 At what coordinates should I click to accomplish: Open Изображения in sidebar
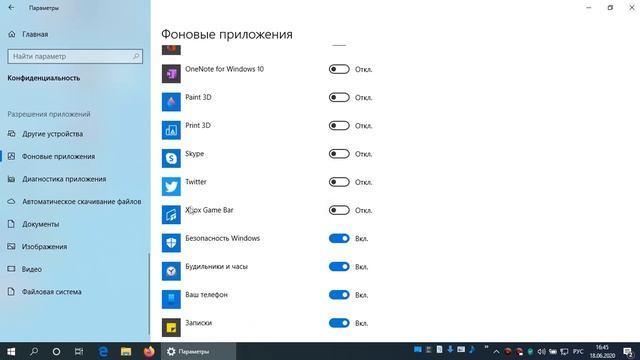pyautogui.click(x=75, y=247)
